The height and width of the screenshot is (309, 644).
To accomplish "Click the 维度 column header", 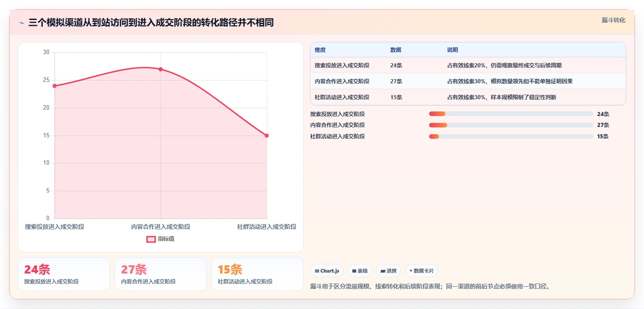I will [320, 50].
